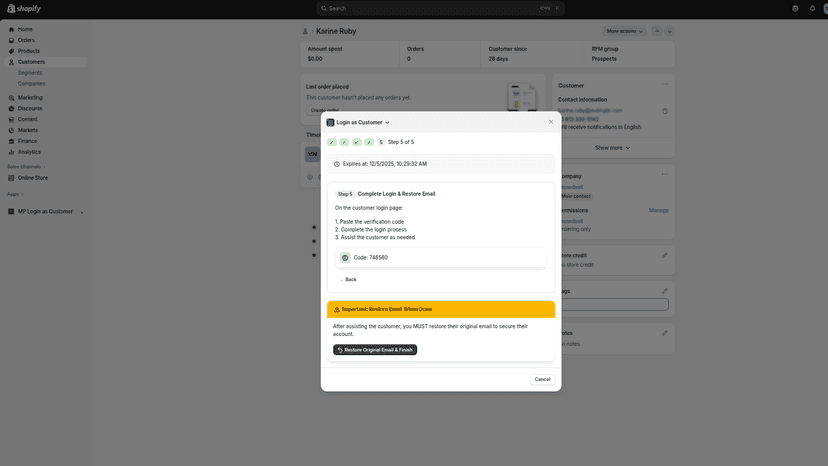Click the Expires at timestamp text
828x466 pixels.
[384, 164]
